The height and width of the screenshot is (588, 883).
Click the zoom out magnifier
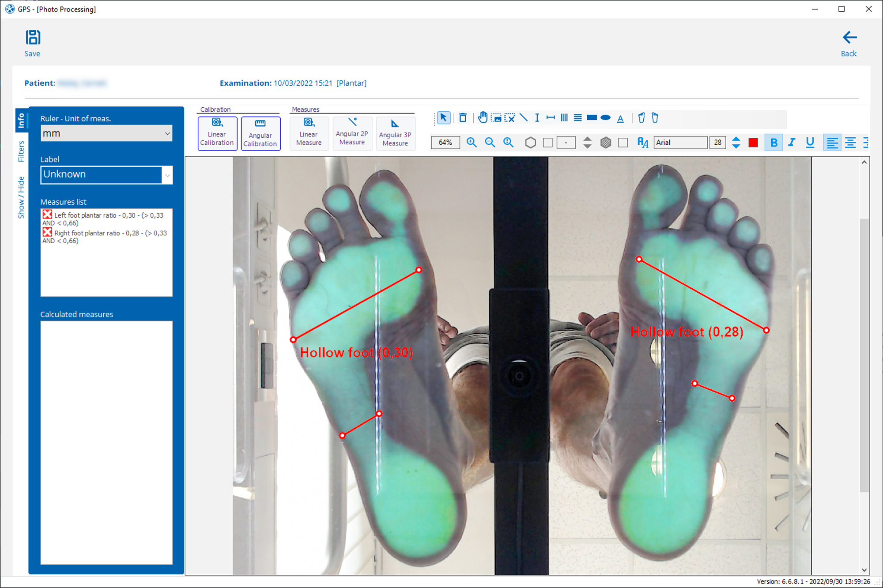click(490, 143)
